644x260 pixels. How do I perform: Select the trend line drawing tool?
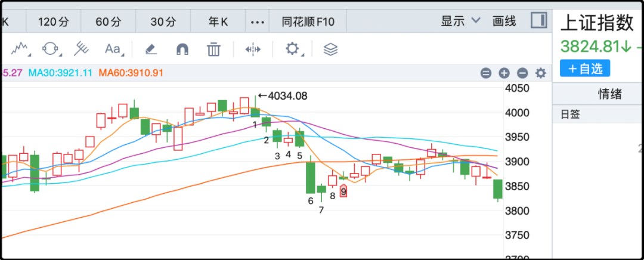[19, 49]
